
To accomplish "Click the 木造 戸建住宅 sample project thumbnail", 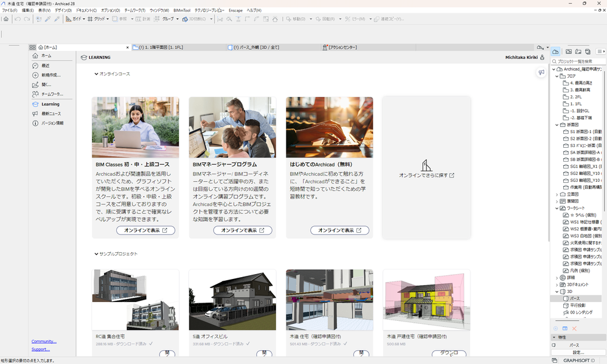I will coord(426,300).
